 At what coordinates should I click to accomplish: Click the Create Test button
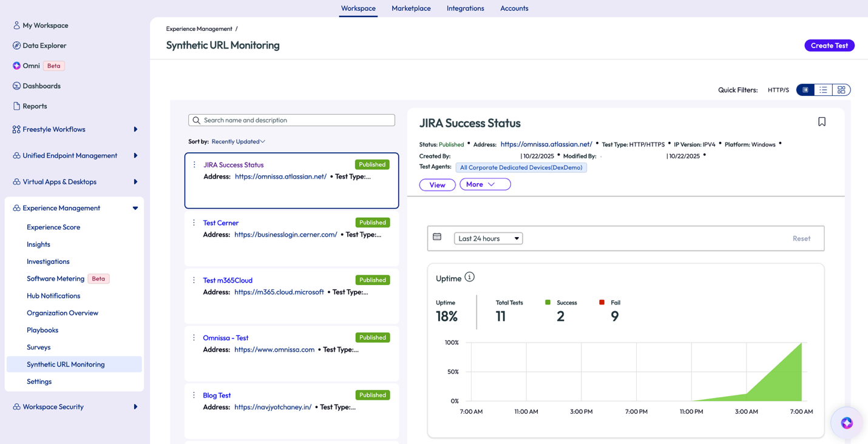click(x=829, y=45)
